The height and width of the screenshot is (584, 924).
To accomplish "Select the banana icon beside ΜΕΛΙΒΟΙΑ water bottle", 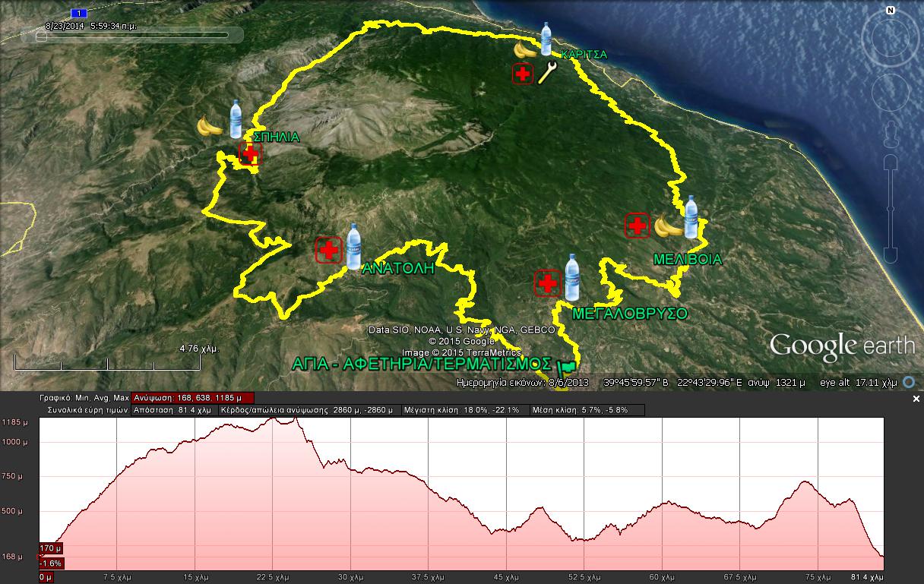I will click(x=668, y=225).
